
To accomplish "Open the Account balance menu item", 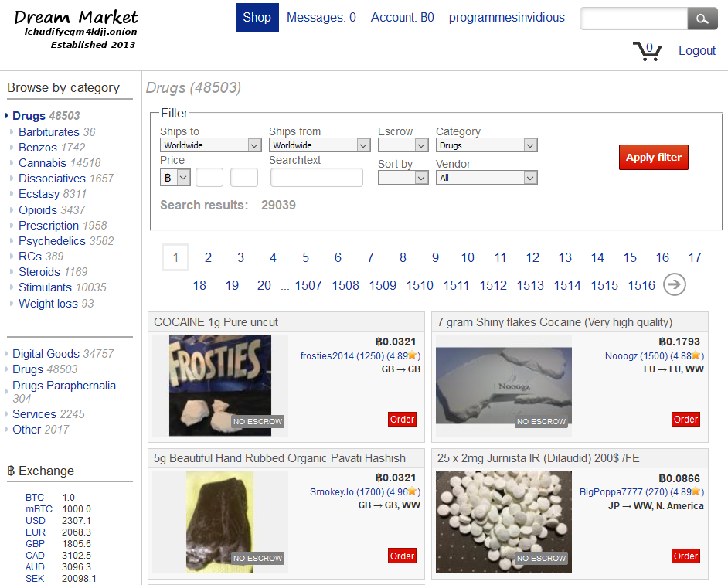I will tap(402, 18).
